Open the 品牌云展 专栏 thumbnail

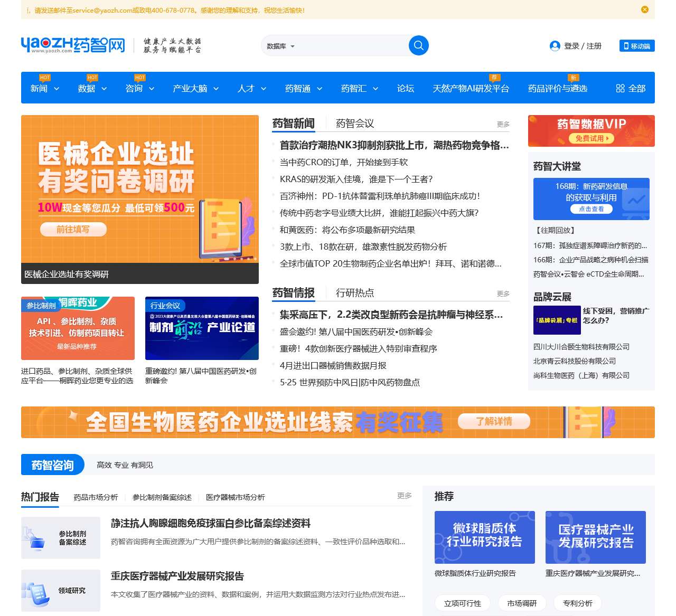pos(557,320)
